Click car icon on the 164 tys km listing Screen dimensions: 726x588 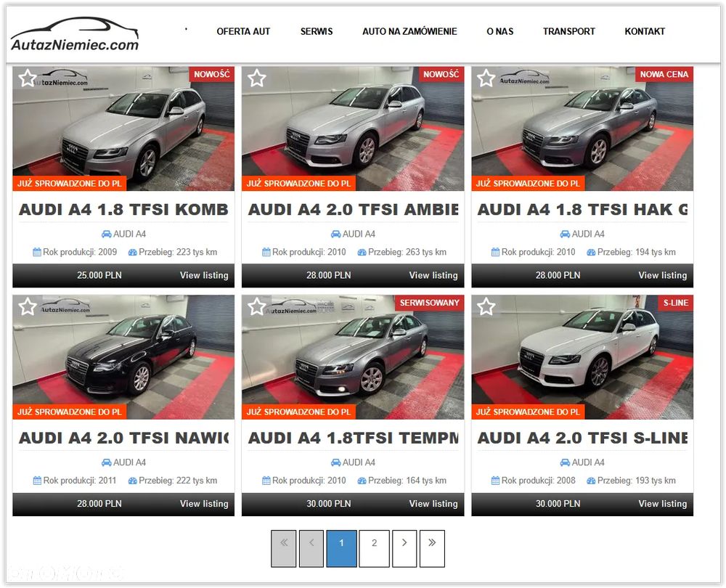(335, 462)
